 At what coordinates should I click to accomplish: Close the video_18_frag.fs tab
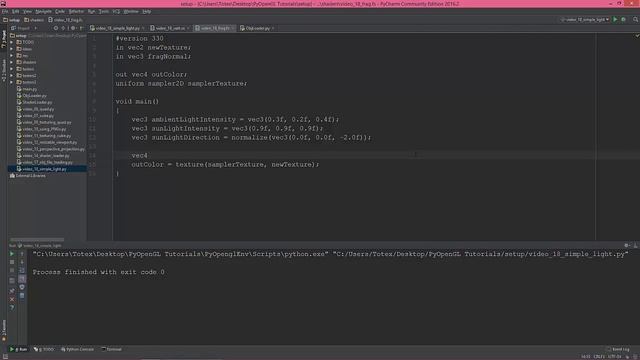(233, 28)
